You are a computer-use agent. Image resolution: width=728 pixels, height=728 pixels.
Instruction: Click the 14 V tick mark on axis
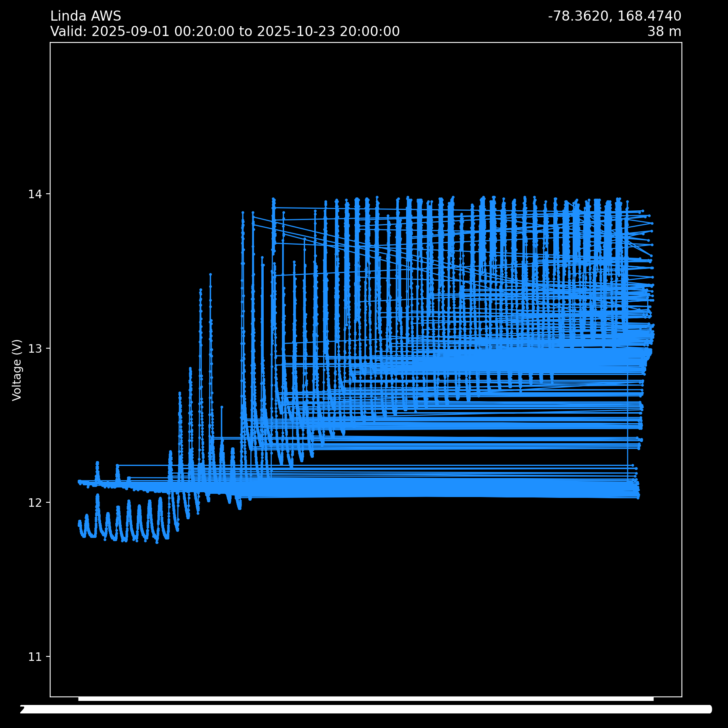pos(49,194)
